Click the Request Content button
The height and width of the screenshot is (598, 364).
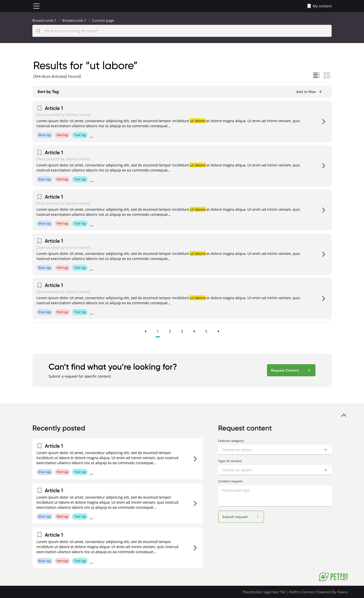(291, 370)
